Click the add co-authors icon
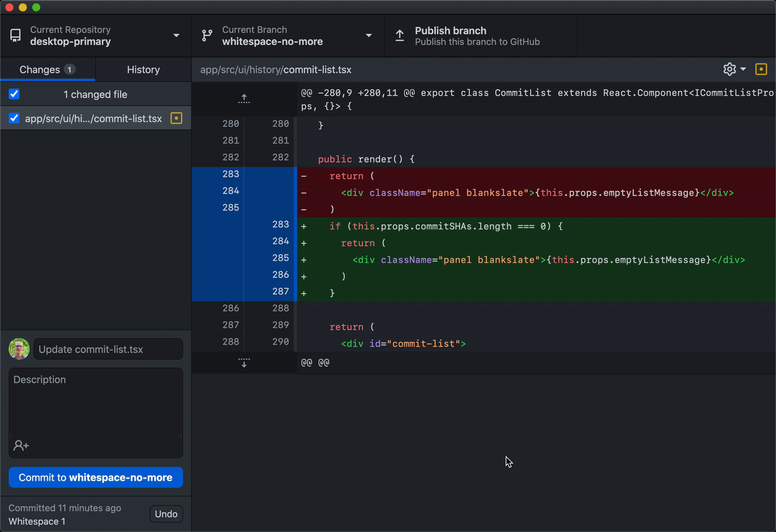Screen dimensions: 776x532 click(x=21, y=446)
